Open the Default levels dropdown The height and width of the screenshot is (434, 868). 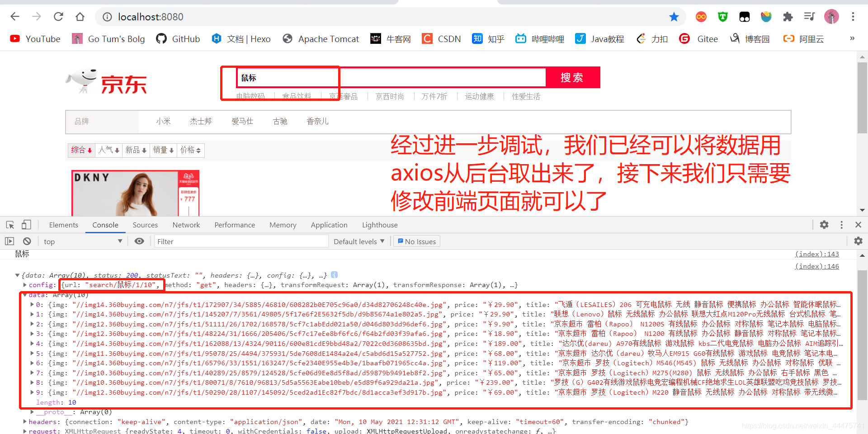[x=359, y=241]
